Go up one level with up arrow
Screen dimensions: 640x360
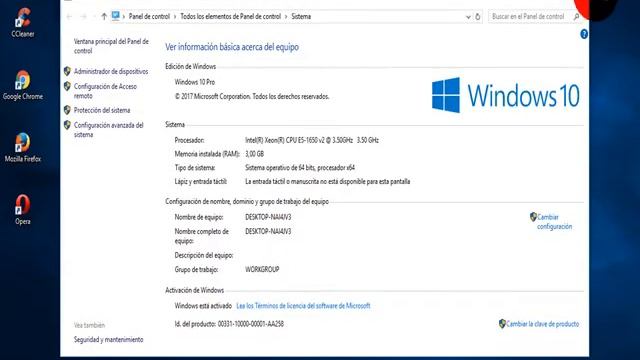coord(104,17)
